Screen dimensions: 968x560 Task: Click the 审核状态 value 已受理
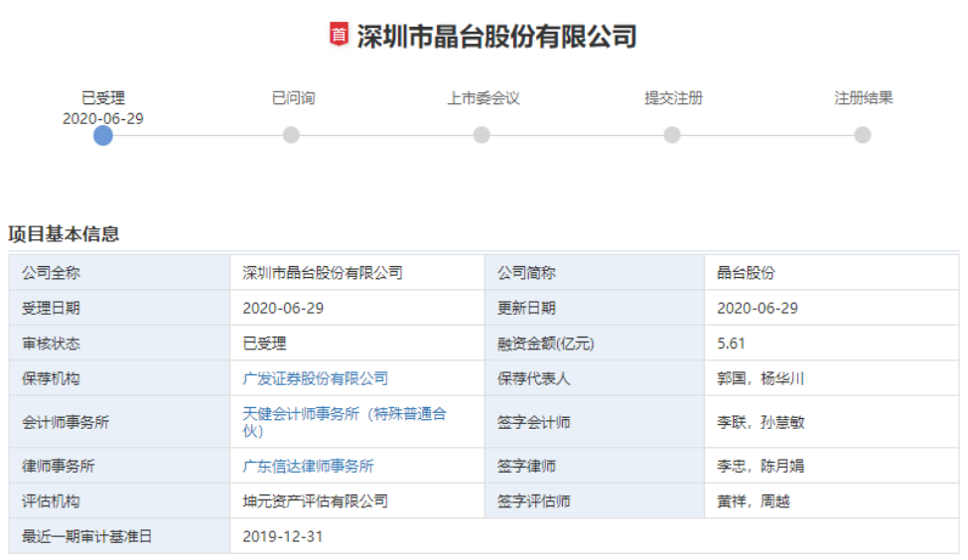click(264, 344)
